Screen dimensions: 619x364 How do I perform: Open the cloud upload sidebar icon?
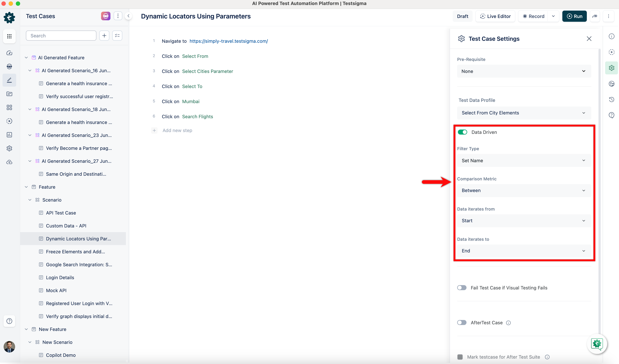click(9, 162)
